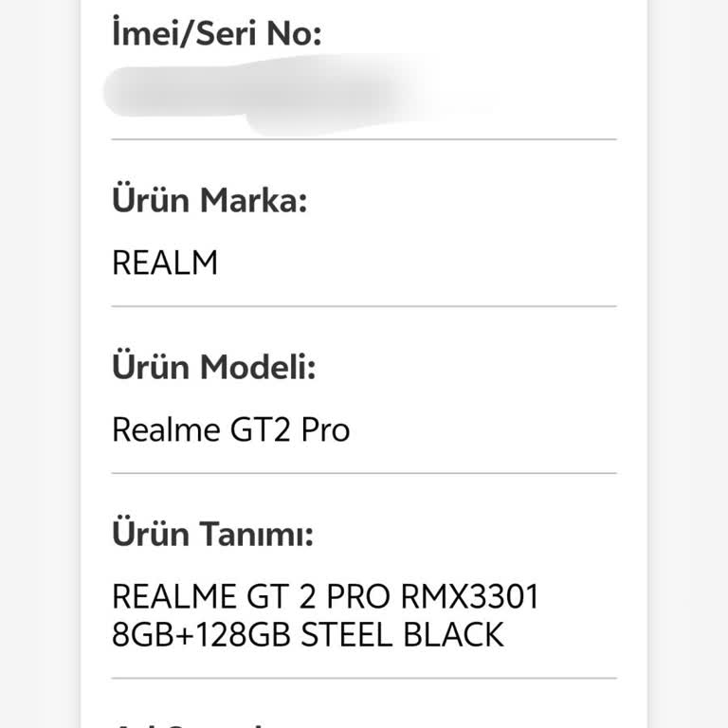This screenshot has height=728, width=728.
Task: Tap the Ürün Marka heading
Action: click(209, 201)
